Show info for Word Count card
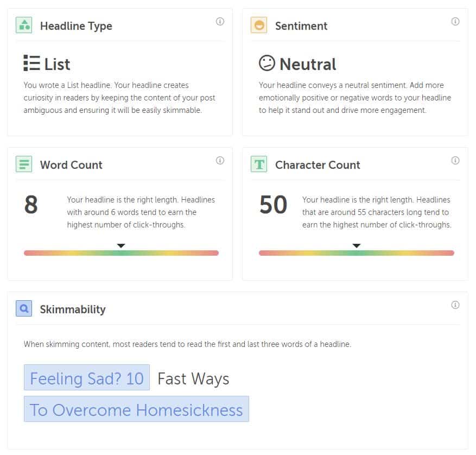The width and height of the screenshot is (476, 455). click(220, 160)
